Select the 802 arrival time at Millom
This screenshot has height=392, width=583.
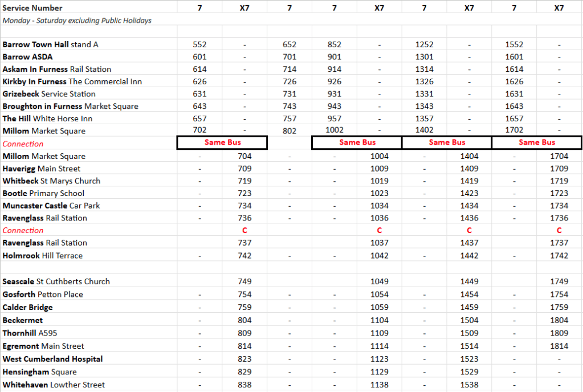pyautogui.click(x=290, y=130)
